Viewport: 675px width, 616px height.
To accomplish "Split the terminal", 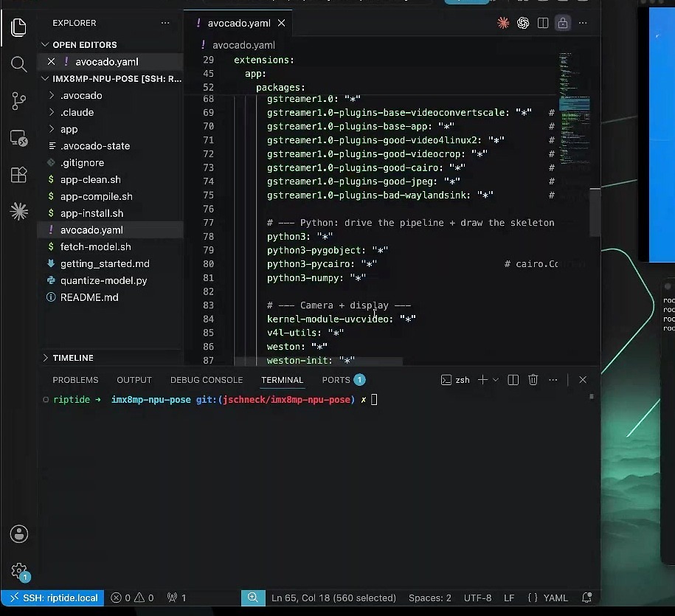I will tap(513, 380).
